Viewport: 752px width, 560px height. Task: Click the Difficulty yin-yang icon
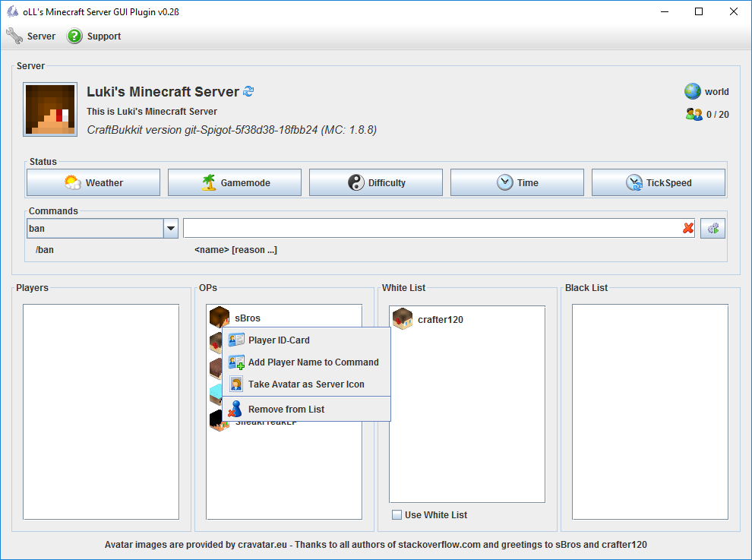355,182
